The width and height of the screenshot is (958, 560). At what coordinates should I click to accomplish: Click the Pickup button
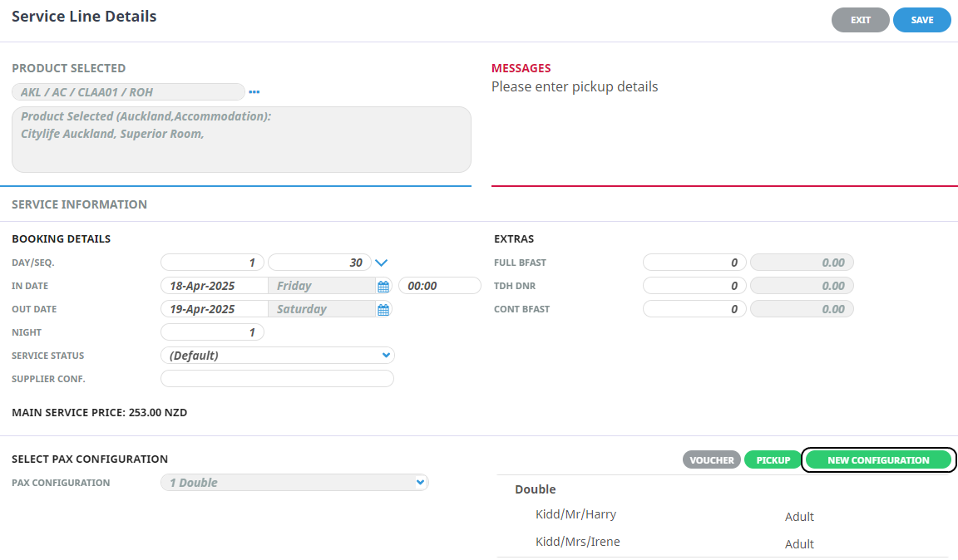(773, 460)
